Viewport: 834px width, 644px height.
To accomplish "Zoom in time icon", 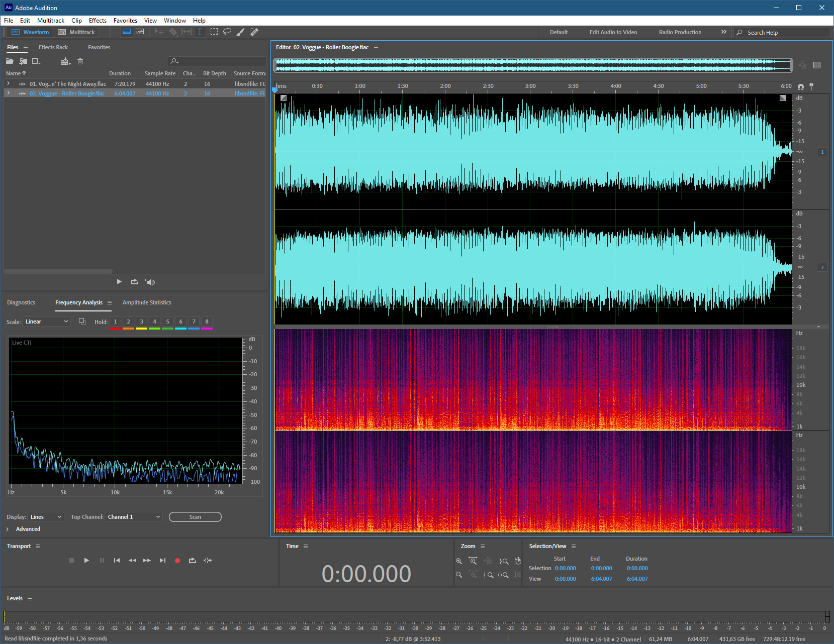I will (473, 561).
